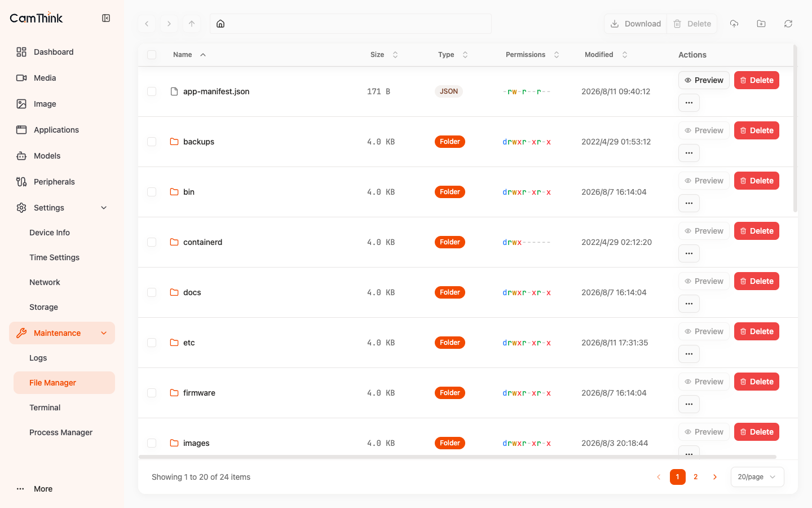Check the docs row checkbox

pyautogui.click(x=152, y=292)
